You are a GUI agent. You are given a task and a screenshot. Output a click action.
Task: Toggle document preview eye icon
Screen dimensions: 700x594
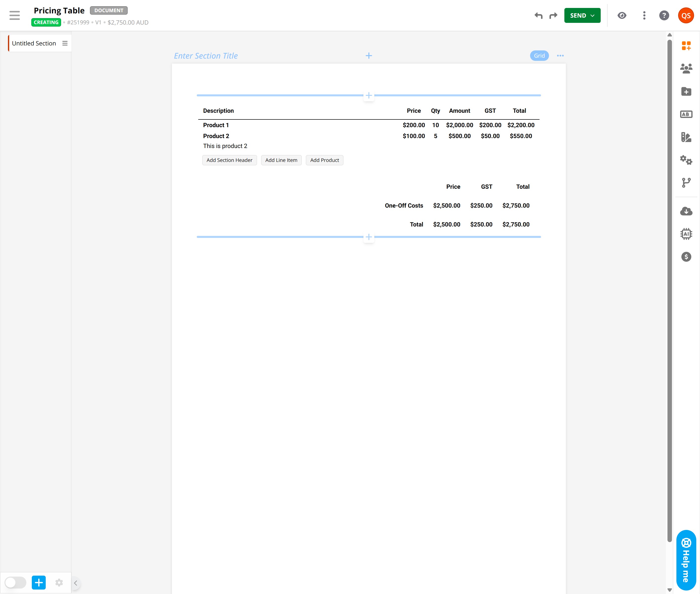tap(622, 15)
